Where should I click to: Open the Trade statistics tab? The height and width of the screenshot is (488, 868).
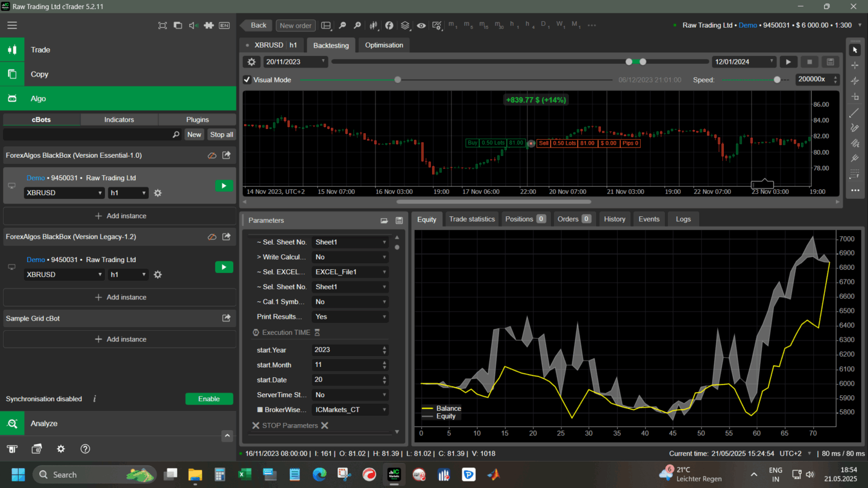471,219
